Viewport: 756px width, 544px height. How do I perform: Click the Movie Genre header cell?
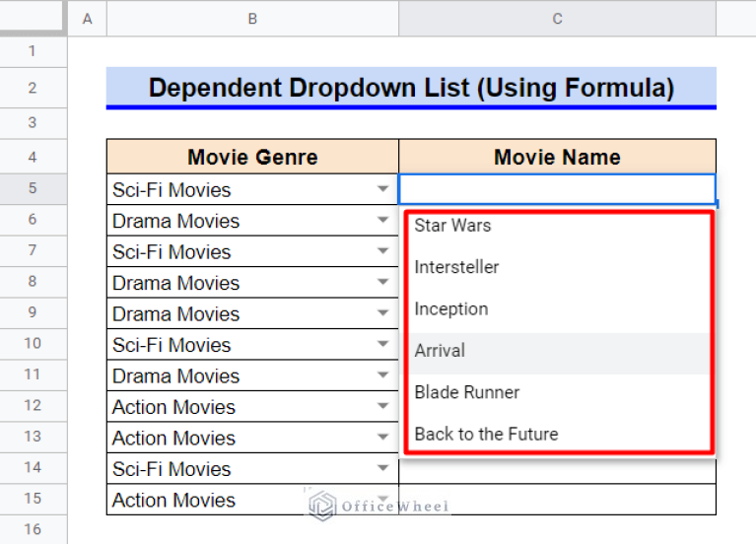(252, 157)
